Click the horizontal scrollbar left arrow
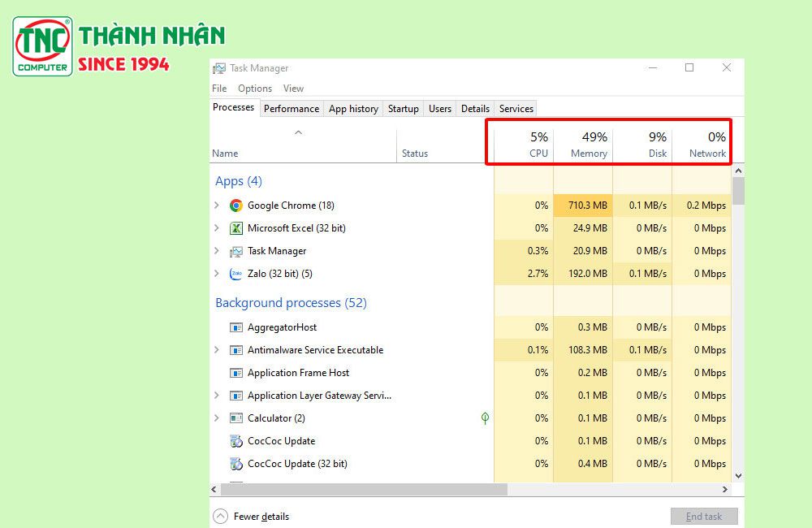The width and height of the screenshot is (812, 528). click(214, 489)
